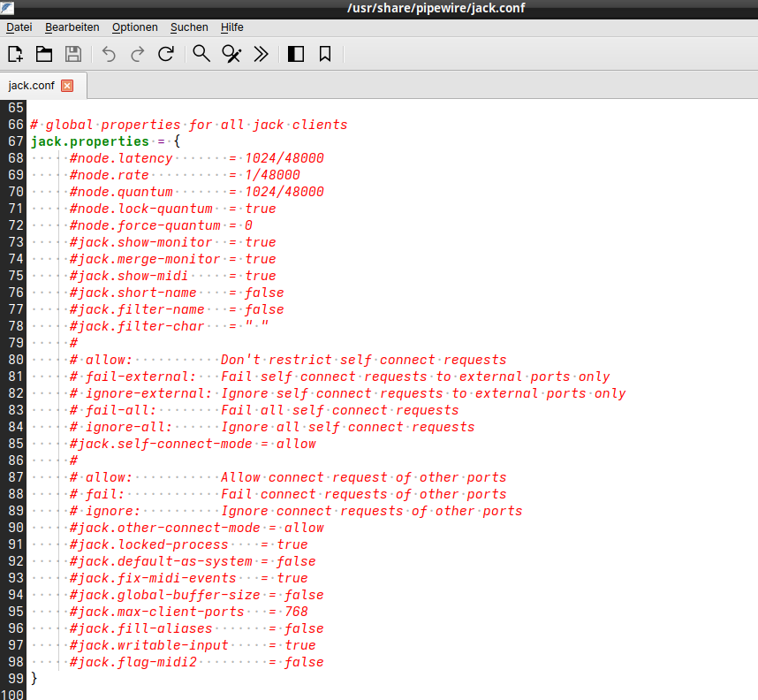This screenshot has width=758, height=700.
Task: Click the open file folder icon
Action: pos(44,54)
